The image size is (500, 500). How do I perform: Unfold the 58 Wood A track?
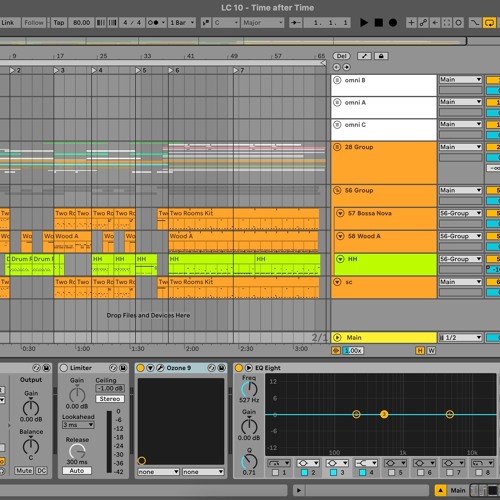340,236
